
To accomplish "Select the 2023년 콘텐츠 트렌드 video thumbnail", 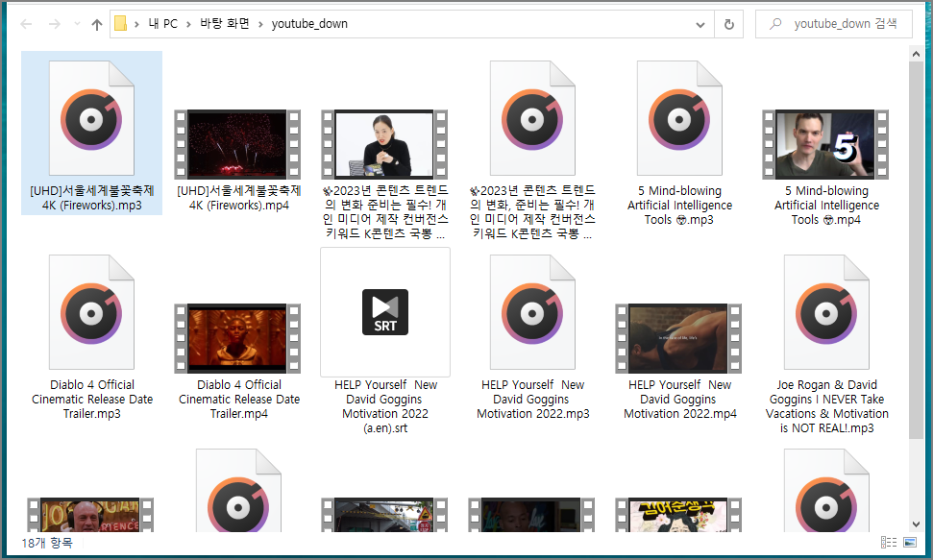I will (x=384, y=145).
